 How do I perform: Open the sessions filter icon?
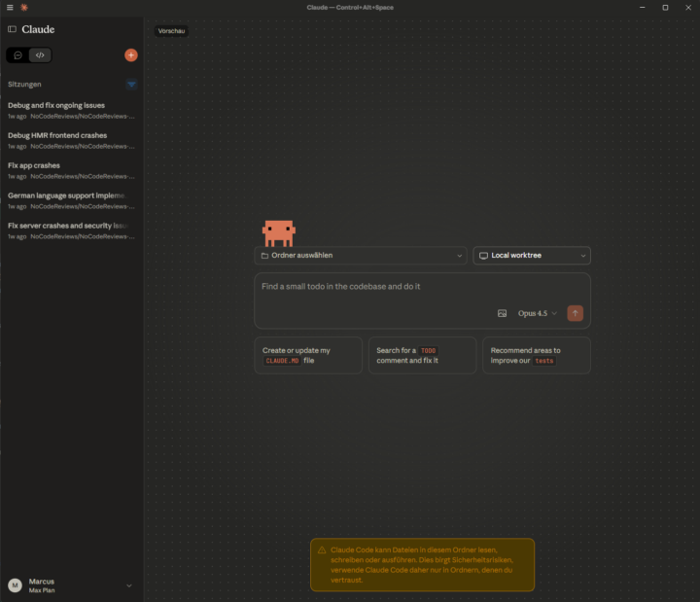(x=131, y=84)
